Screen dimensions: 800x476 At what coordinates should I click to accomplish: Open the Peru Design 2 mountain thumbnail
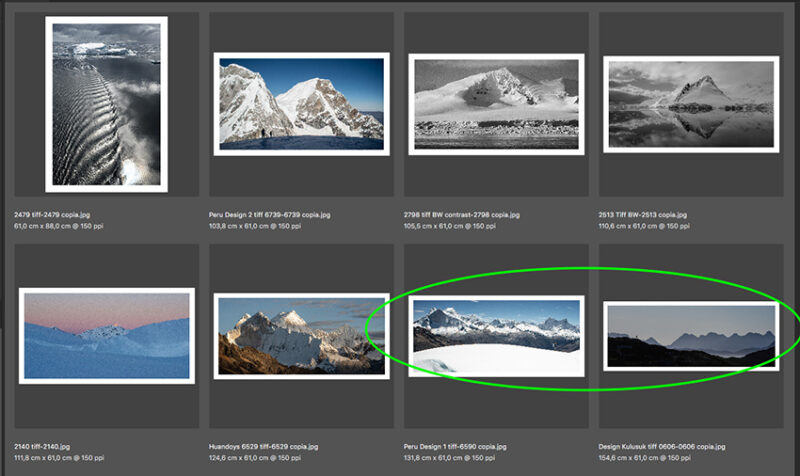(301, 104)
